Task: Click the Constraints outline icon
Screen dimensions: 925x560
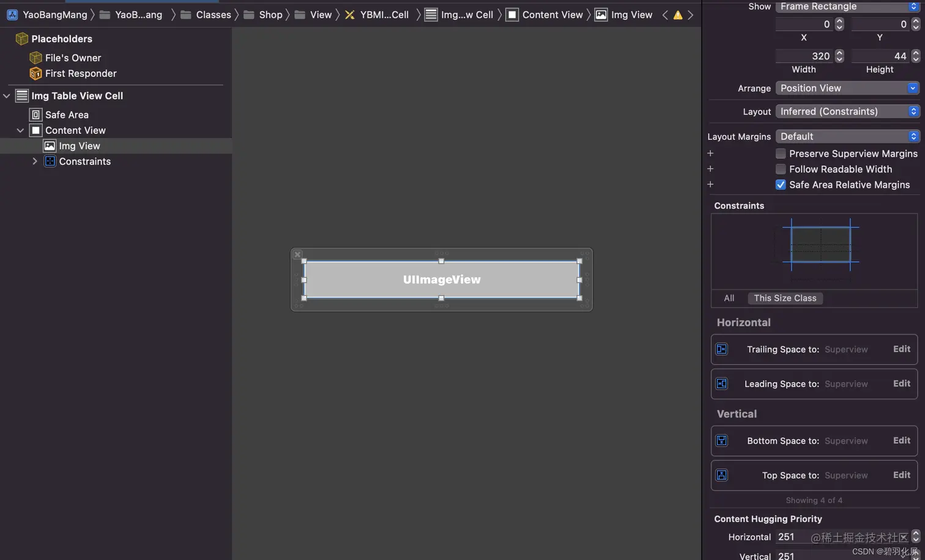Action: tap(50, 161)
